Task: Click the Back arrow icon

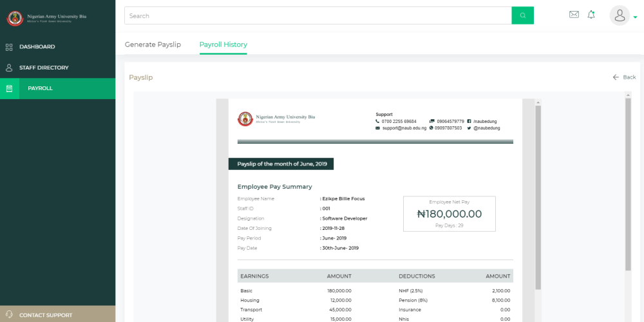Action: (x=616, y=77)
